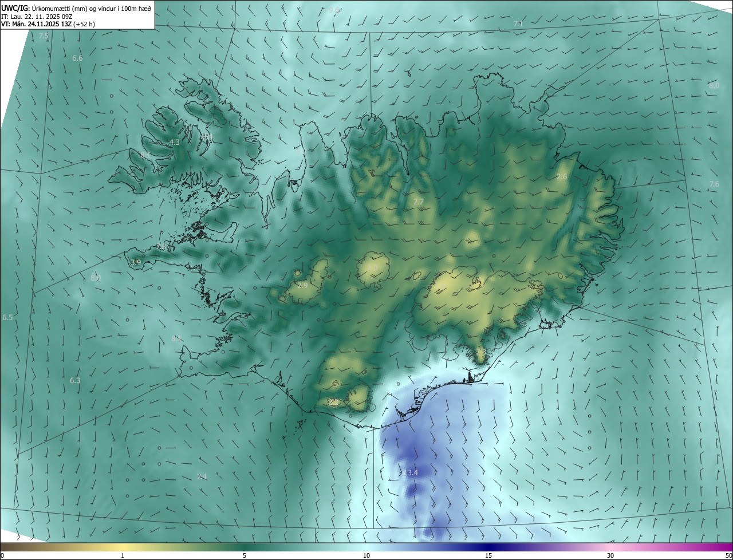Click the 13.4 precipitation maximum label
The height and width of the screenshot is (560, 733).
410,473
